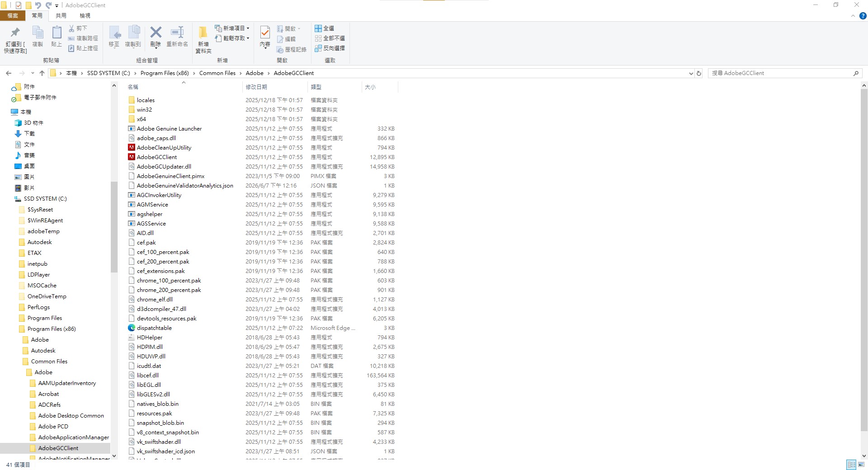Click the 重新命名 rename icon

click(177, 32)
